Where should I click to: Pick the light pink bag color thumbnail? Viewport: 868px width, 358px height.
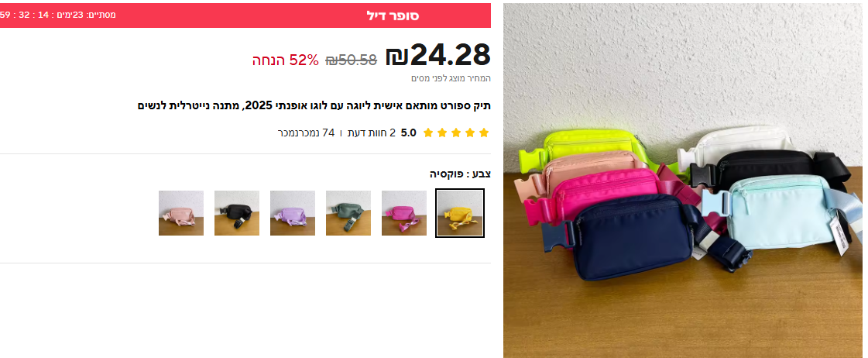[x=181, y=213]
